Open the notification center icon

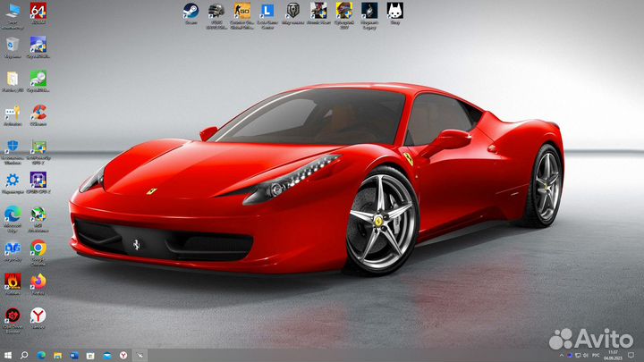(631, 356)
